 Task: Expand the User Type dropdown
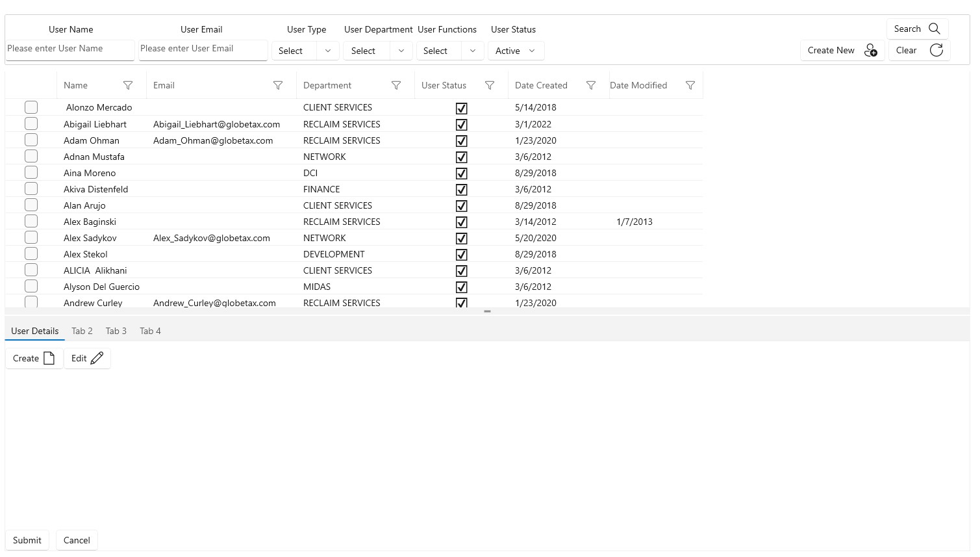(328, 51)
